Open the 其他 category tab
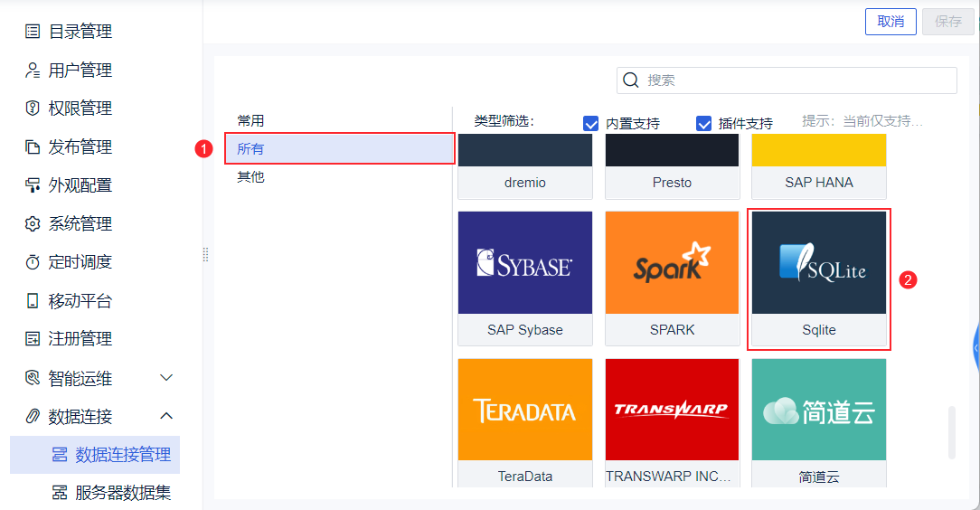The image size is (980, 510). tap(250, 177)
